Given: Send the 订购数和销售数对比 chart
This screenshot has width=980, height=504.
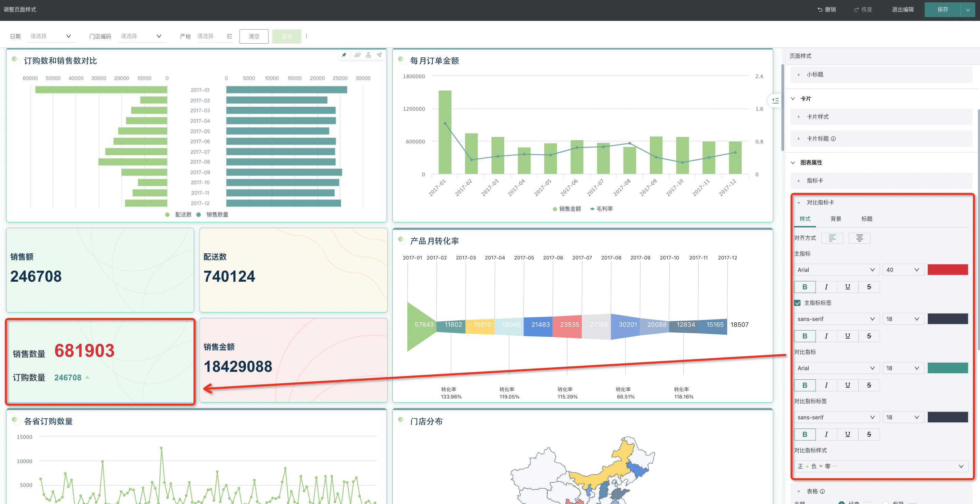Looking at the screenshot, I should tap(379, 55).
